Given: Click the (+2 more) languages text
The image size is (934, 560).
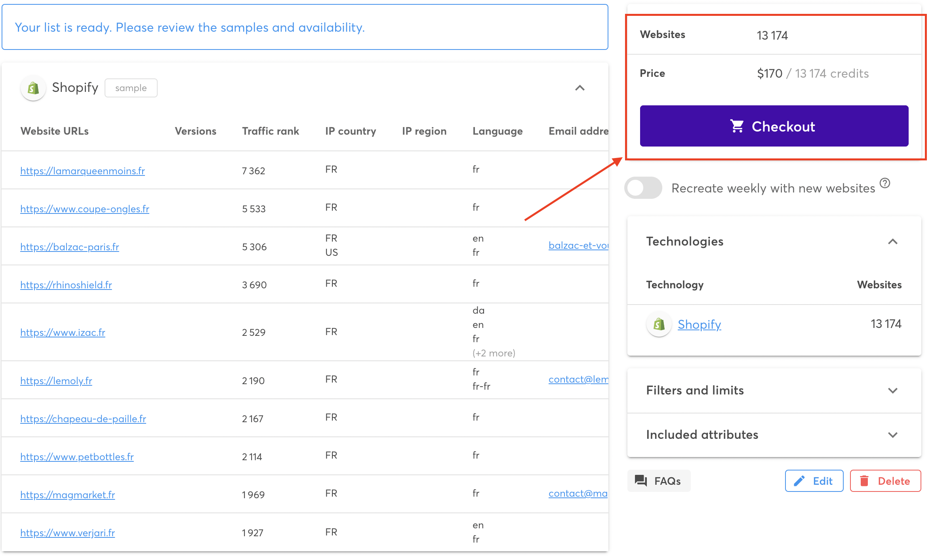Looking at the screenshot, I should click(x=494, y=353).
